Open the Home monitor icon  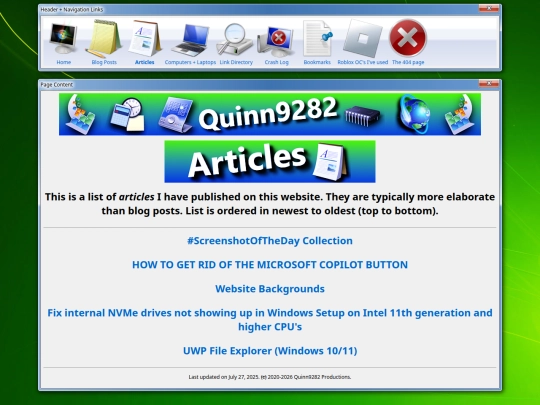pos(63,38)
